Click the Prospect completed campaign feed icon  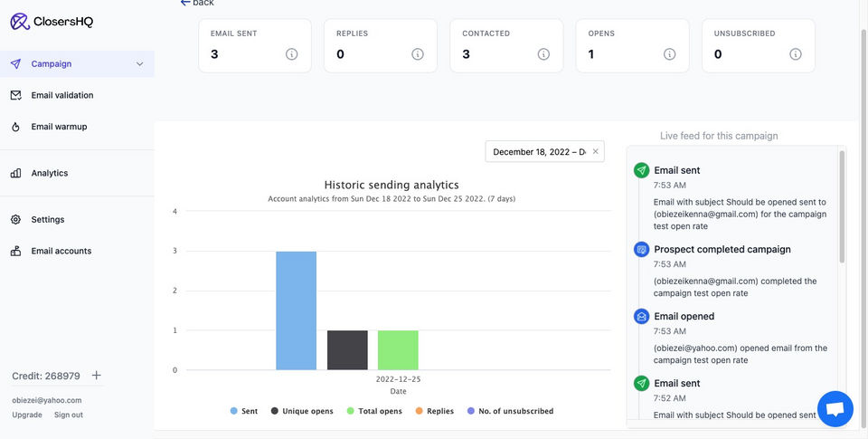point(642,250)
